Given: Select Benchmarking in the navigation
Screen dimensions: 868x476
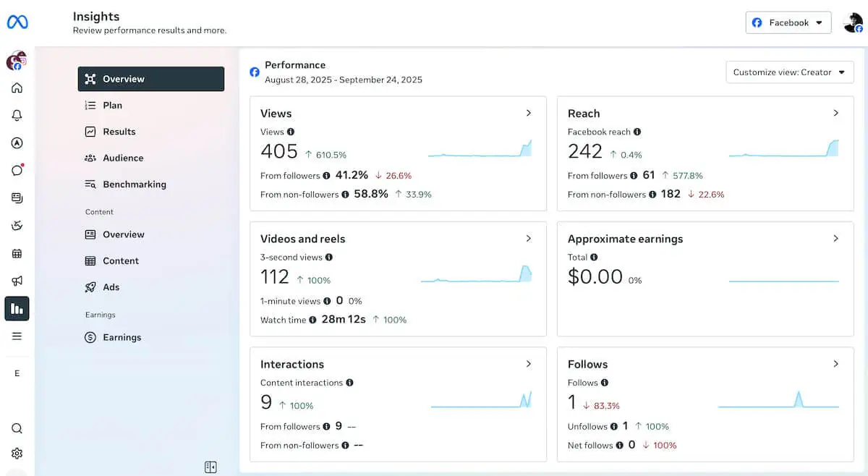Looking at the screenshot, I should point(133,184).
